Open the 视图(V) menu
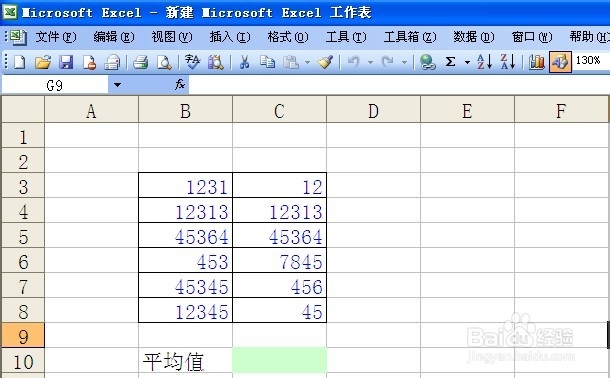 pyautogui.click(x=172, y=37)
